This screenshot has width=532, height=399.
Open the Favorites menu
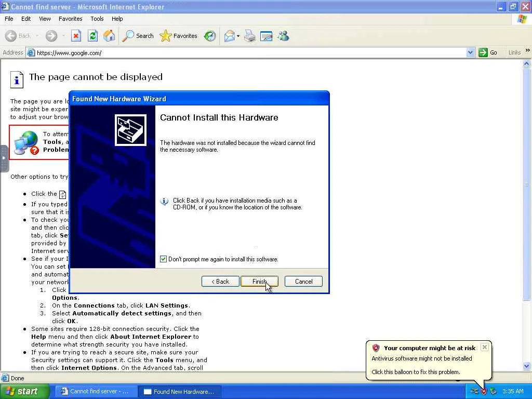[70, 19]
